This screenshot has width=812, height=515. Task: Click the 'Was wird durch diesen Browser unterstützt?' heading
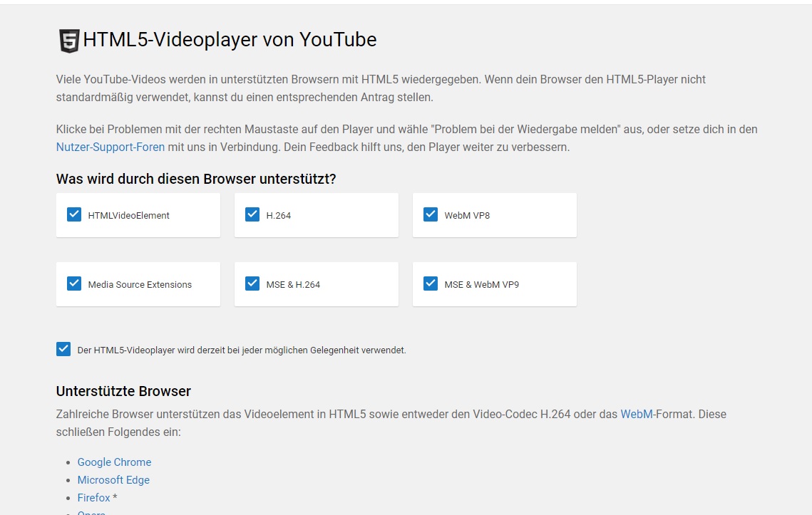coord(196,179)
